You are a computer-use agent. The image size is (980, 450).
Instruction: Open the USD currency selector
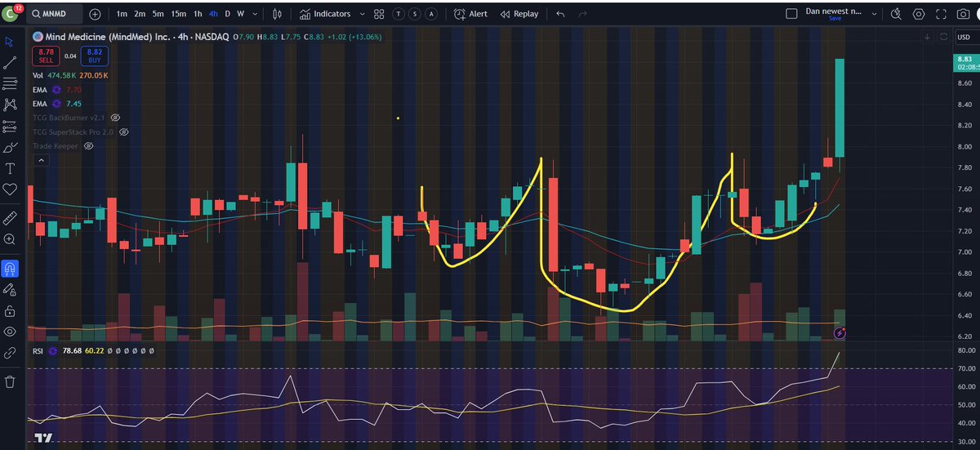click(964, 37)
